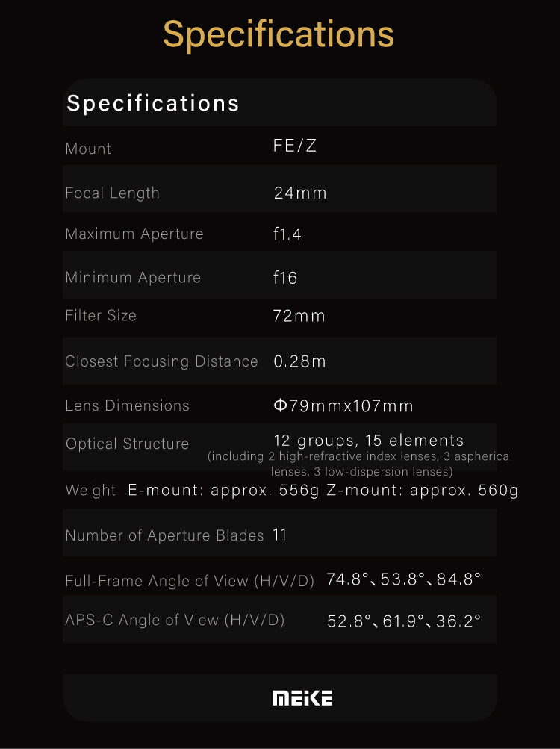Click the aperture blades count 11

coord(280,535)
